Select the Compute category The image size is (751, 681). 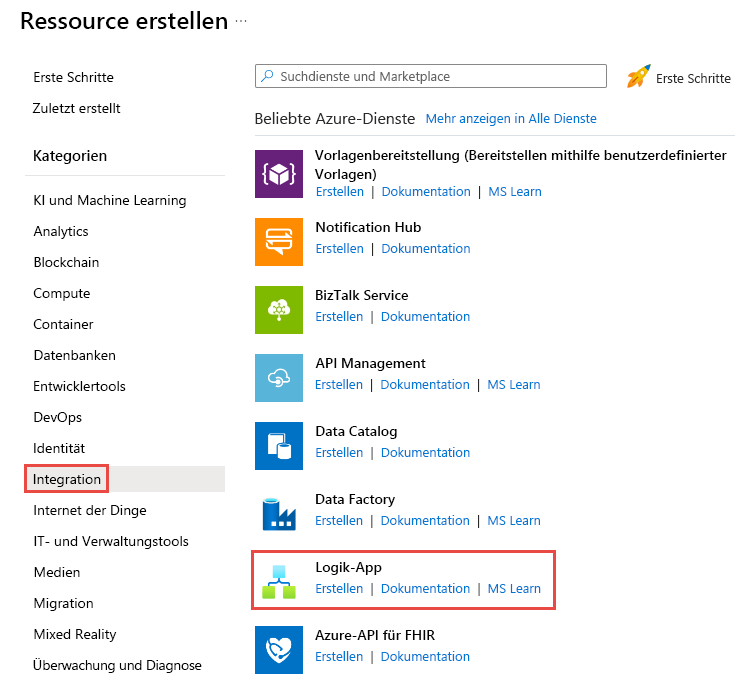point(61,294)
